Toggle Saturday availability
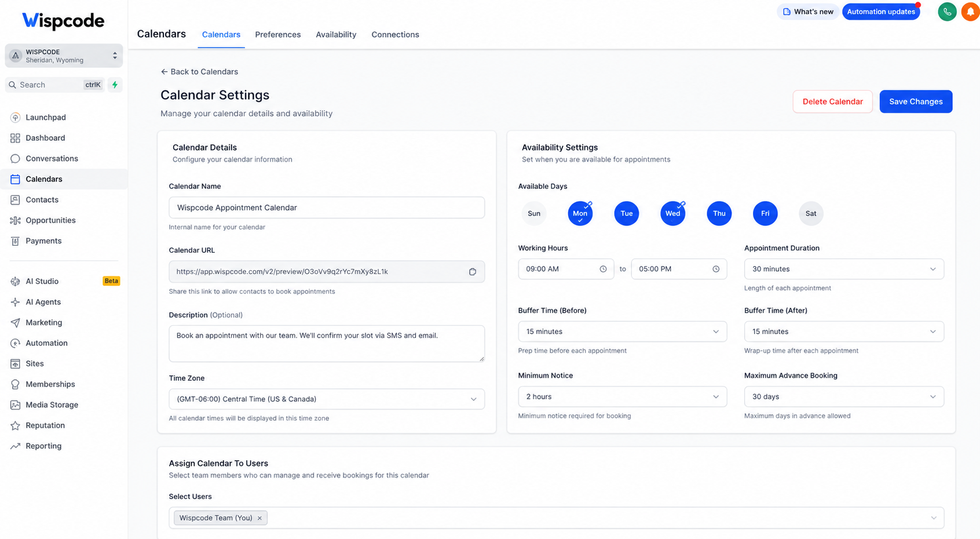Image resolution: width=980 pixels, height=539 pixels. (x=811, y=213)
